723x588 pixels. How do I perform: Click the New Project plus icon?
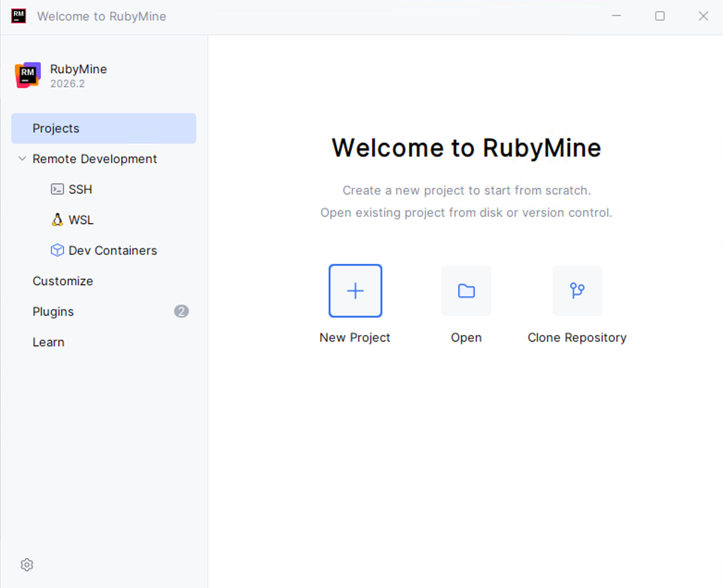click(355, 291)
